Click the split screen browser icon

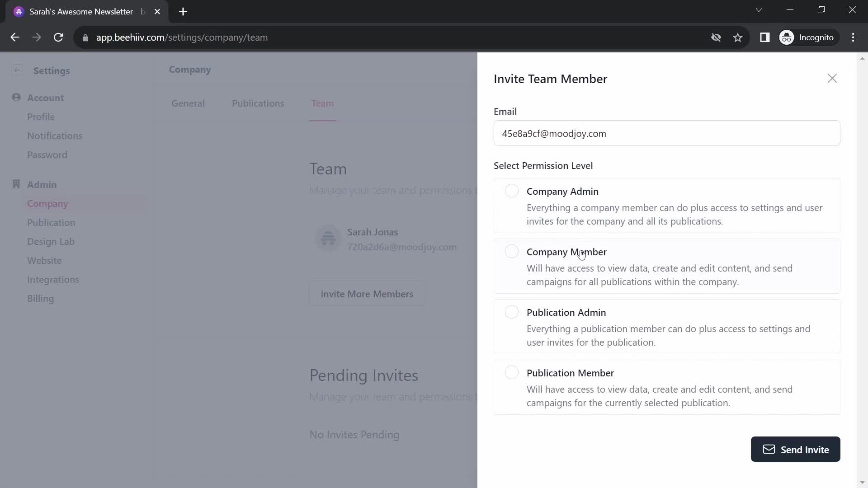(x=766, y=37)
